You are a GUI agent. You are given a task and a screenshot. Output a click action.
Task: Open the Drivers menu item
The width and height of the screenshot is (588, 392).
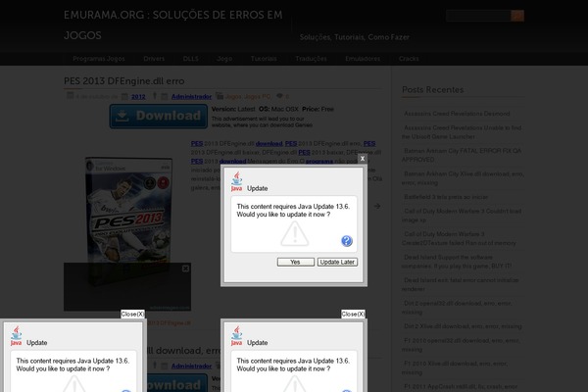tap(154, 59)
